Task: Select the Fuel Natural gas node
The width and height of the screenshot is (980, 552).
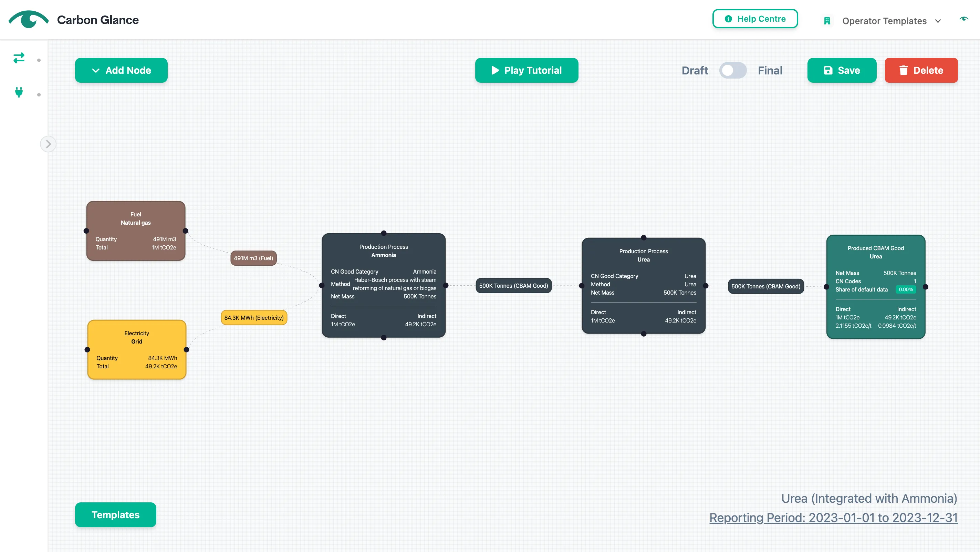Action: pos(136,231)
